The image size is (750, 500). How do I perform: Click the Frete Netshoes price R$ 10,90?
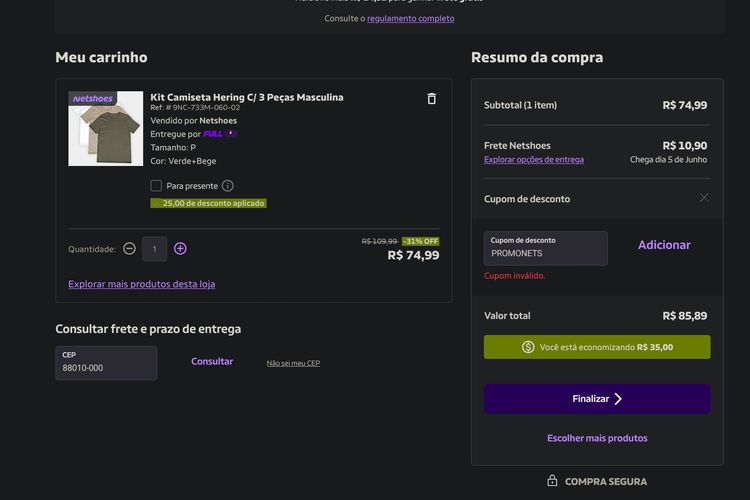click(x=684, y=145)
